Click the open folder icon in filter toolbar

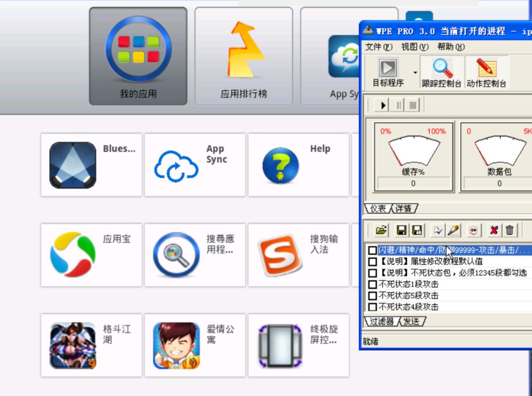pyautogui.click(x=381, y=230)
